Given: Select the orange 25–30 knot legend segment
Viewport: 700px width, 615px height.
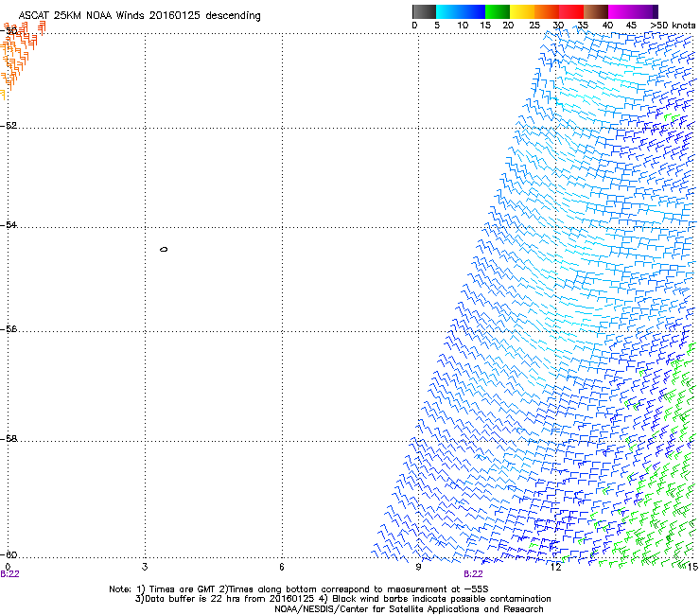Looking at the screenshot, I should [x=547, y=11].
